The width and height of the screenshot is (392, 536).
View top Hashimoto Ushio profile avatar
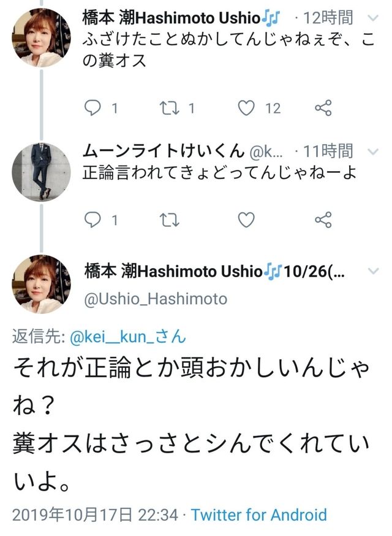coord(41,37)
